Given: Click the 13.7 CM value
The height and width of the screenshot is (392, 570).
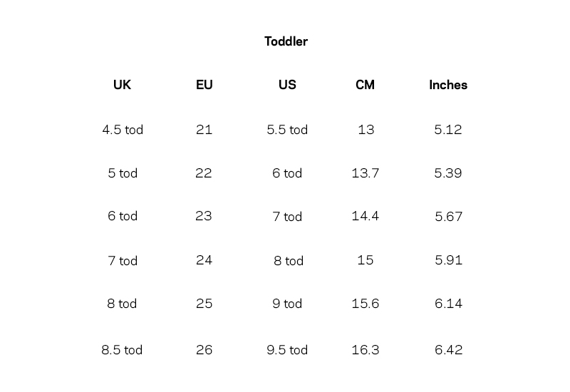Looking at the screenshot, I should [365, 173].
